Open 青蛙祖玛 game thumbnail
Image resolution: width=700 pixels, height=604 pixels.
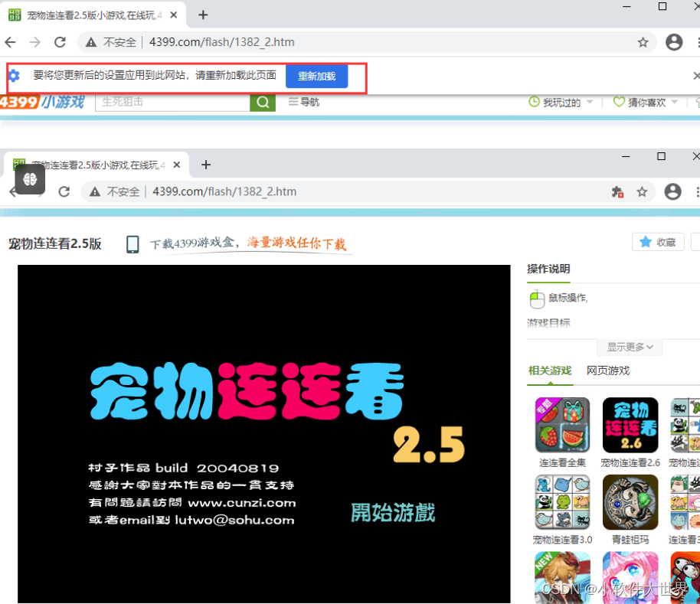[630, 502]
